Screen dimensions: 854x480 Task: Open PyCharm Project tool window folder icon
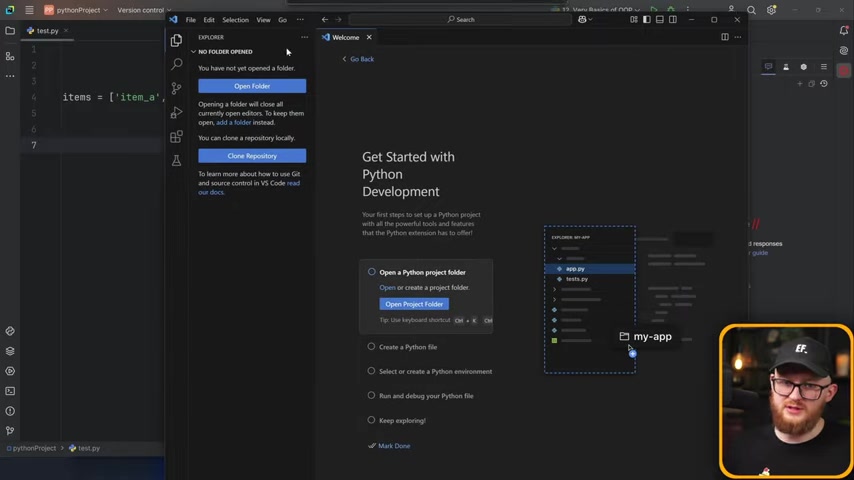tap(10, 31)
